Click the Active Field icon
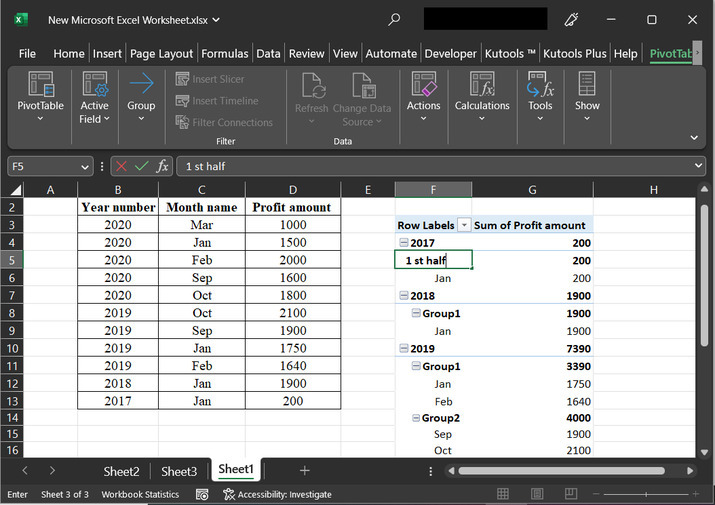Viewport: 715px width, 505px height. click(x=95, y=85)
